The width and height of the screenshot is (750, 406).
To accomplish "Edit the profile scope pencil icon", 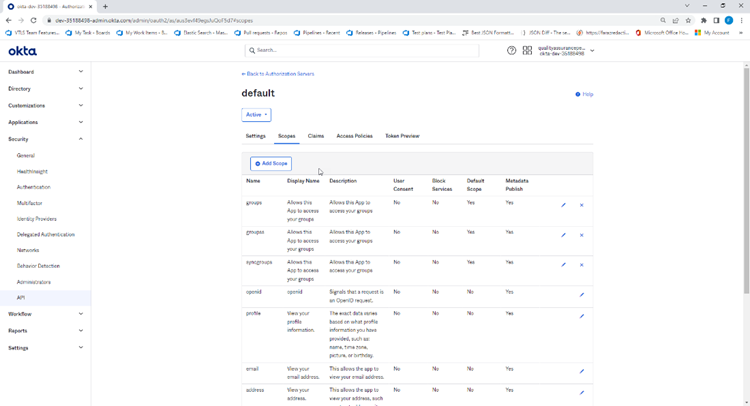I will tap(582, 316).
